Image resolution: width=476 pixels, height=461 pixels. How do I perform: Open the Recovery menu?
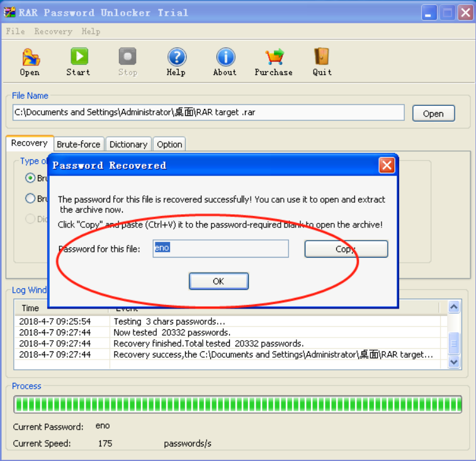point(53,31)
